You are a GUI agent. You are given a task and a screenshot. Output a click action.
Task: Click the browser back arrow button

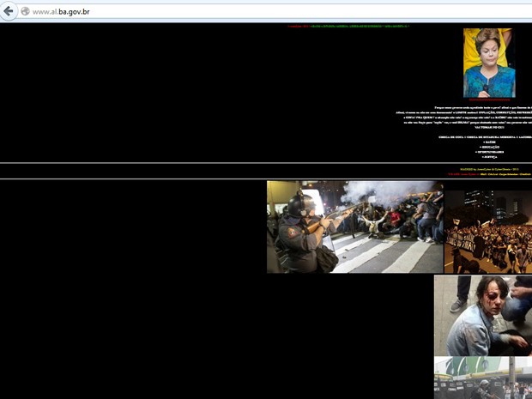tap(9, 11)
